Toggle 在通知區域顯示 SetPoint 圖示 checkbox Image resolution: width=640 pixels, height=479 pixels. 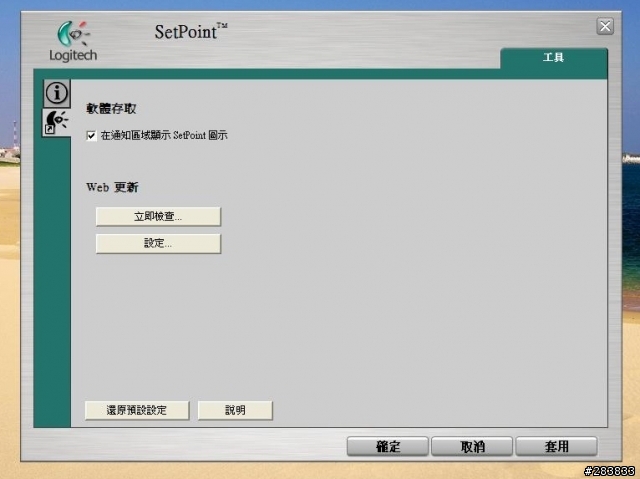coord(91,135)
